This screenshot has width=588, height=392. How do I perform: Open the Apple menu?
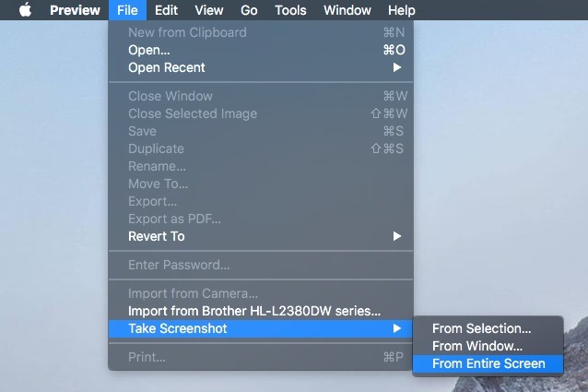point(25,10)
